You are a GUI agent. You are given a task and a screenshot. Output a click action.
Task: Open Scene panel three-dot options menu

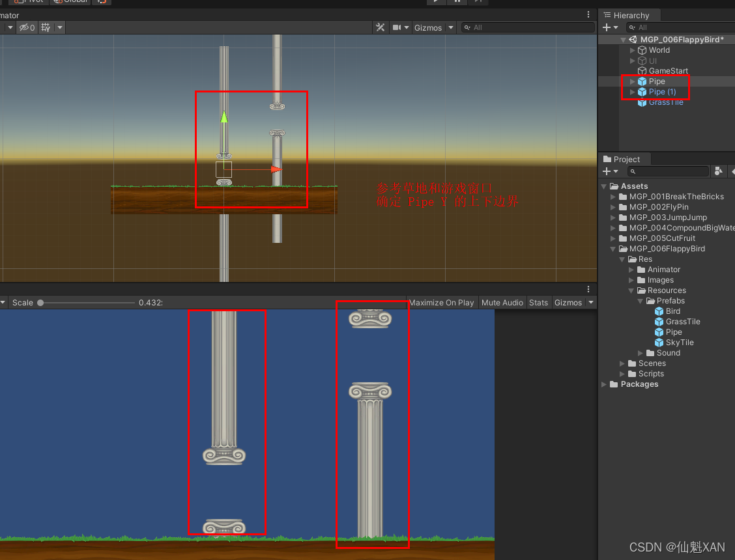click(588, 15)
